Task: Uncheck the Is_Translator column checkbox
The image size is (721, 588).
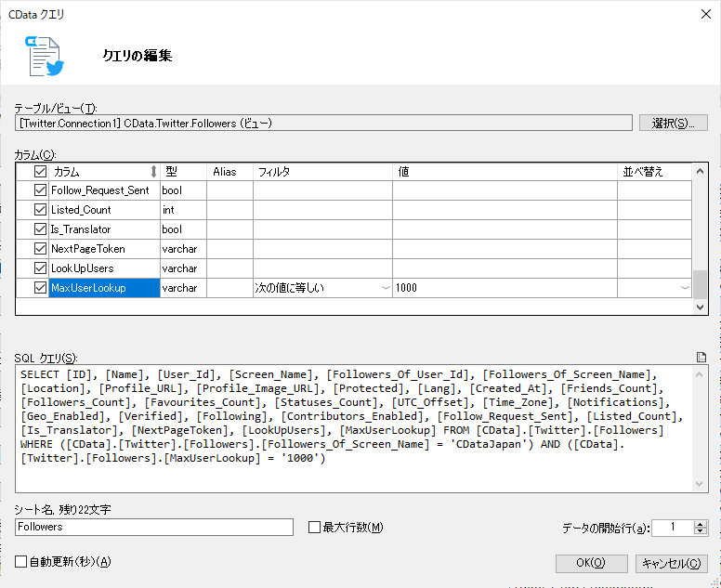Action: pos(40,229)
